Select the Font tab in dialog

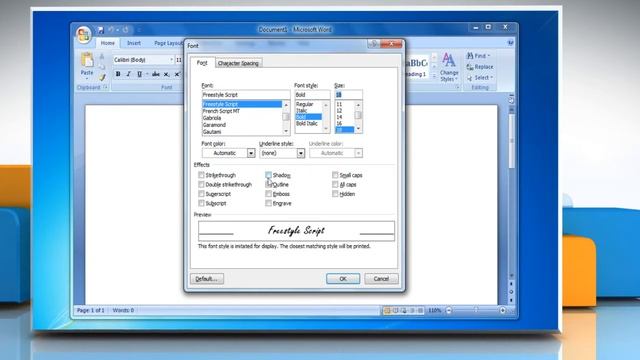coord(202,63)
